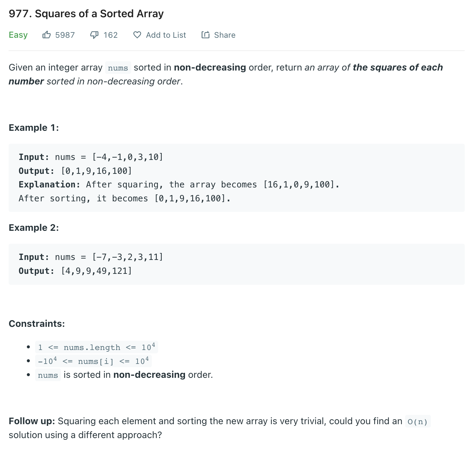Click the thumbs-up like icon
Screen dimensions: 476x451
click(x=46, y=35)
